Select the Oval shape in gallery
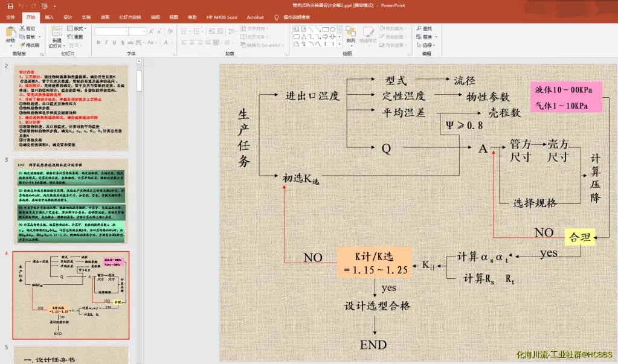The image size is (618, 364). (333, 30)
